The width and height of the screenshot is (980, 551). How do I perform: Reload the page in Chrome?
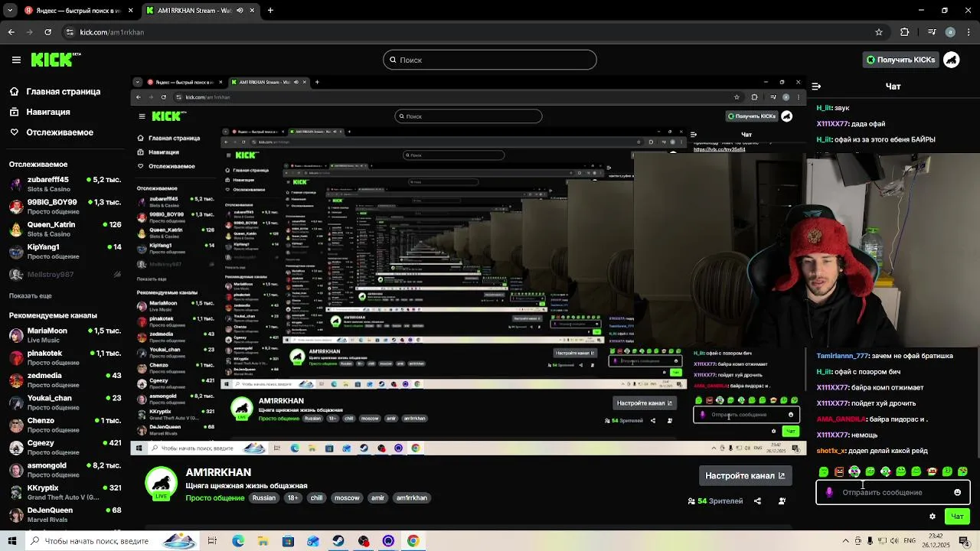click(48, 32)
